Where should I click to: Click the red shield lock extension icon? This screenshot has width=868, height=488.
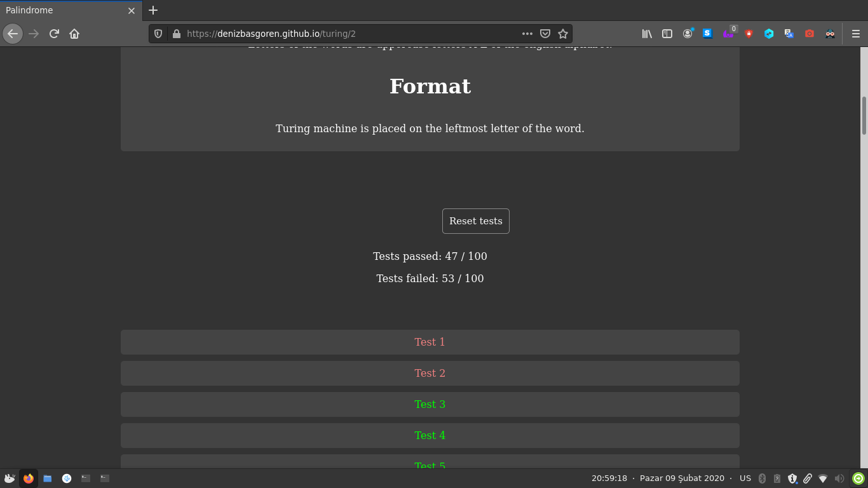(x=749, y=34)
